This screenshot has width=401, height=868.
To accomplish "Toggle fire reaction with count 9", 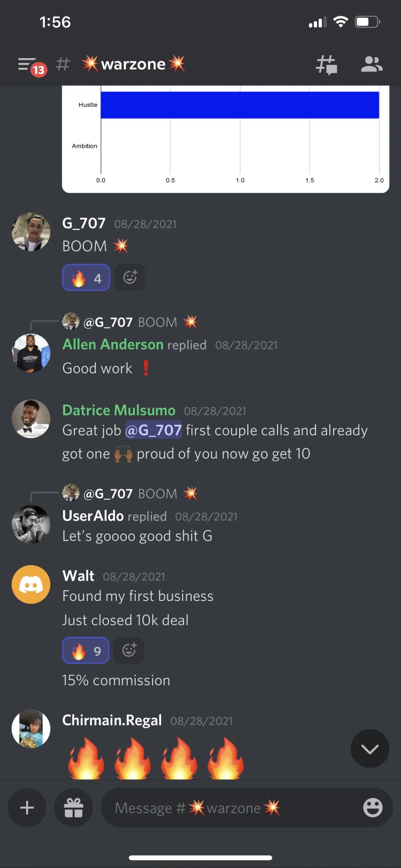I will click(86, 650).
